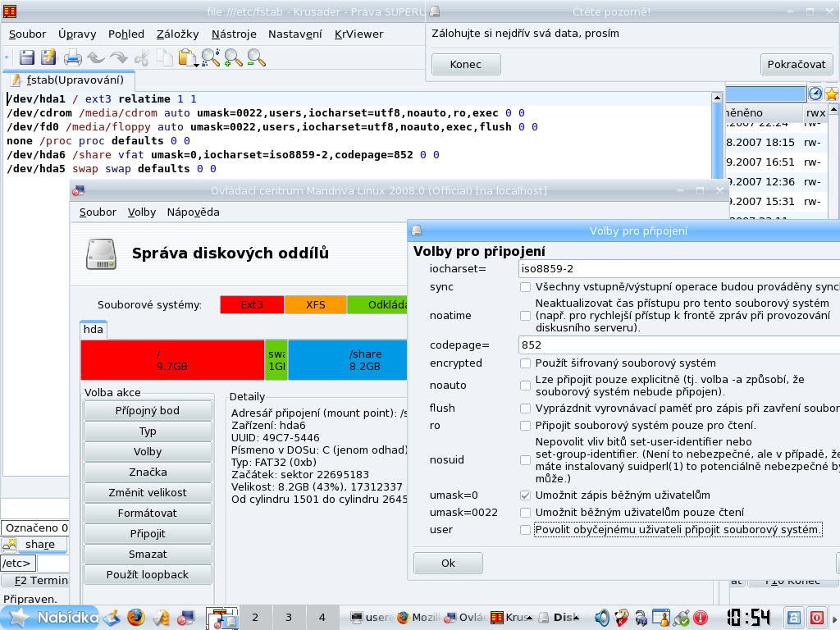Viewport: 840px width, 630px height.
Task: Click the Přípojný bod action button
Action: [x=148, y=411]
